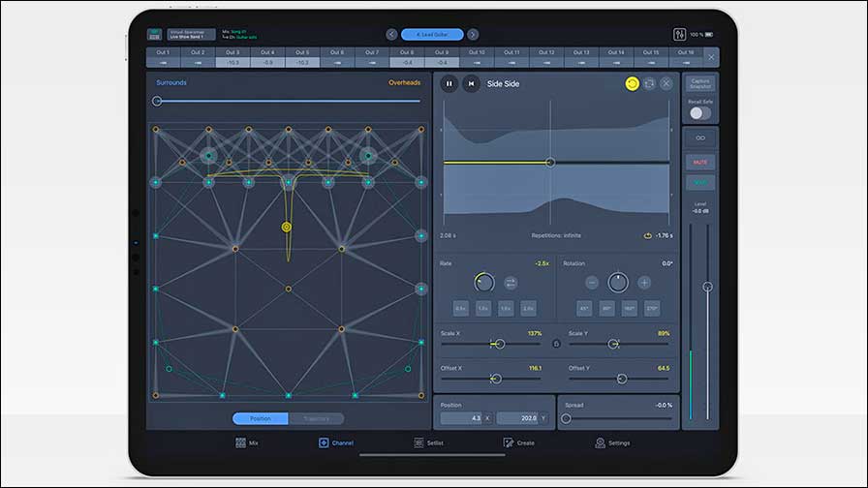Open the Setlist tab
This screenshot has width=868, height=488.
click(428, 442)
